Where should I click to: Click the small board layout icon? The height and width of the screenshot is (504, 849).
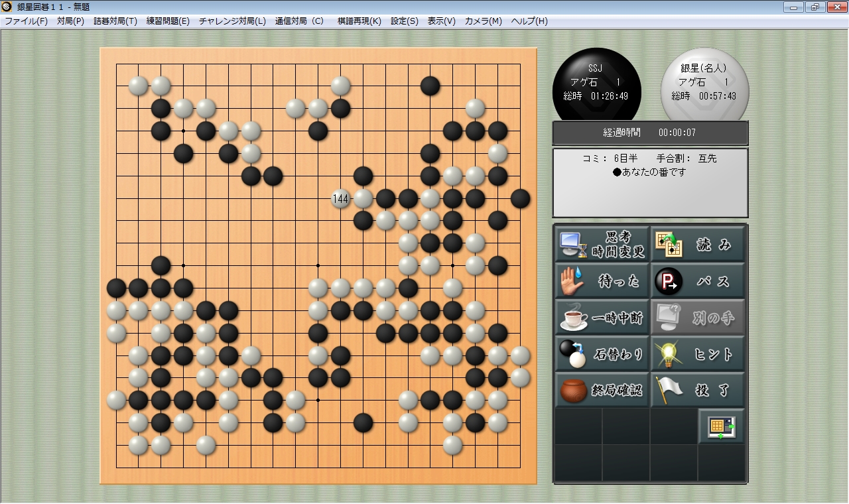pos(722,426)
